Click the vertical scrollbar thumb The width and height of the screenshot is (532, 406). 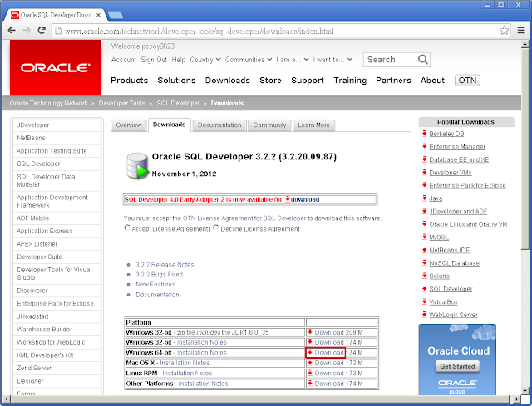(x=525, y=149)
